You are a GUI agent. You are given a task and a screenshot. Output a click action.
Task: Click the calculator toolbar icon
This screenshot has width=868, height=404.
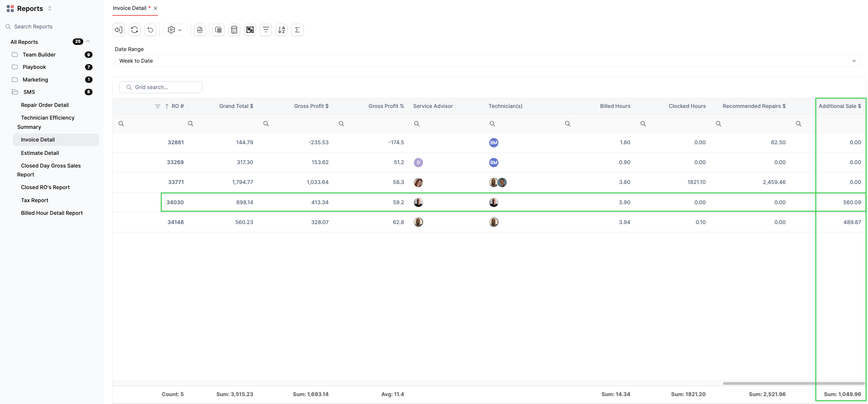[x=234, y=30]
